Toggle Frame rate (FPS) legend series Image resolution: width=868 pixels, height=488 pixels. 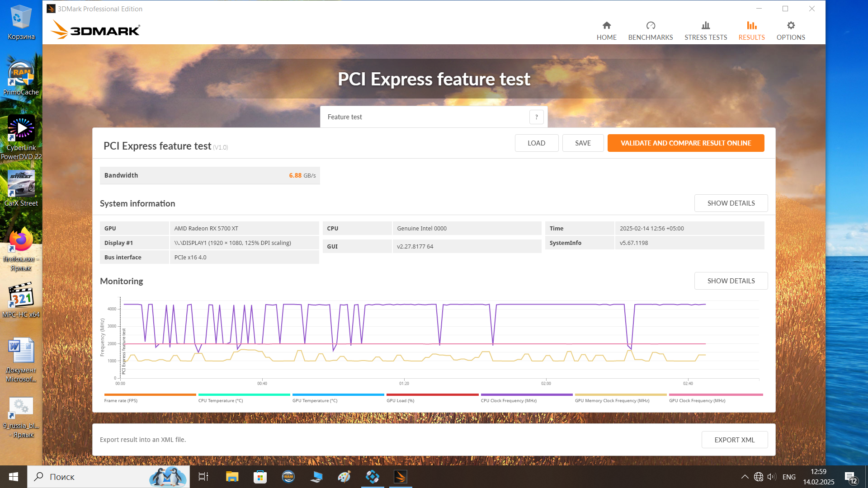tap(121, 400)
